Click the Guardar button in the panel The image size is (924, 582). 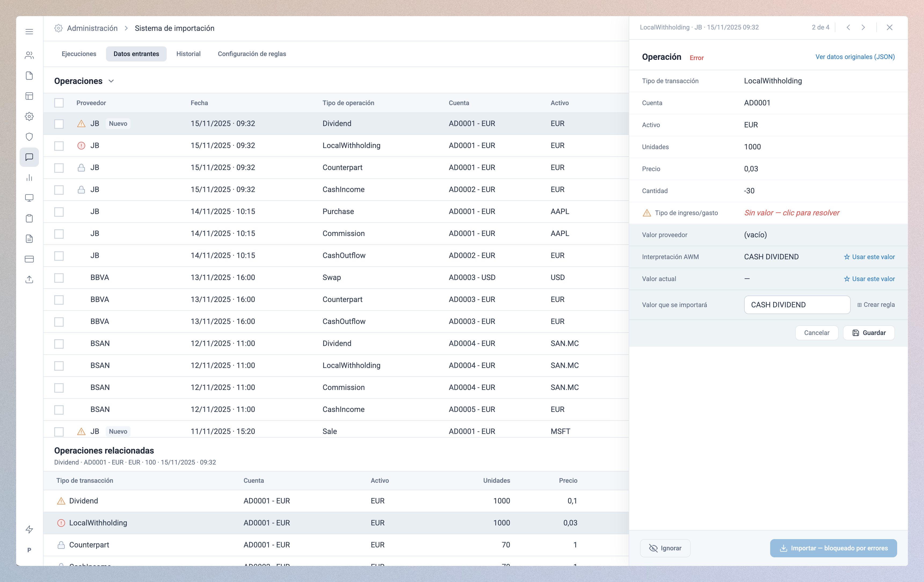[869, 332]
